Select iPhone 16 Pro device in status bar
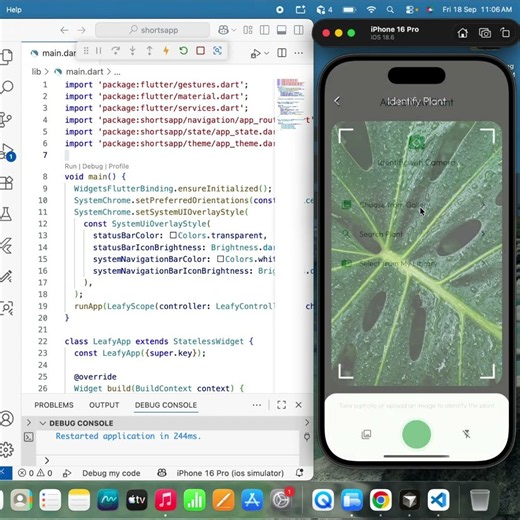Screen dimensions: 520x520 (x=230, y=473)
